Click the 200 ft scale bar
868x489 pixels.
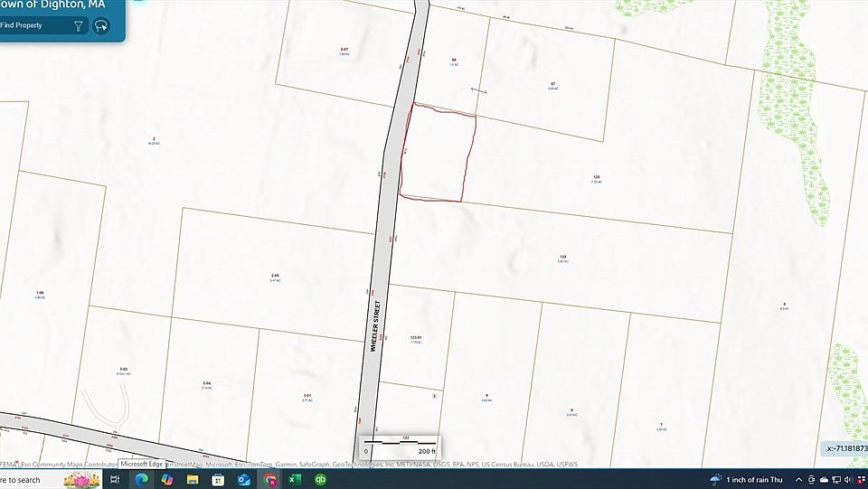pyautogui.click(x=401, y=447)
